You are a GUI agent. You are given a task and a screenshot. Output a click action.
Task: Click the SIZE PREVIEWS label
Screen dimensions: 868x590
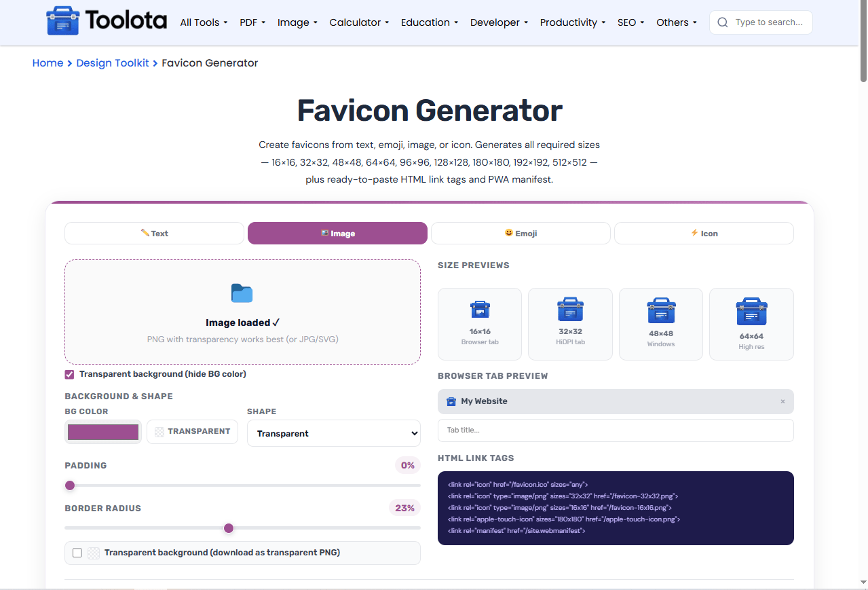pos(474,265)
